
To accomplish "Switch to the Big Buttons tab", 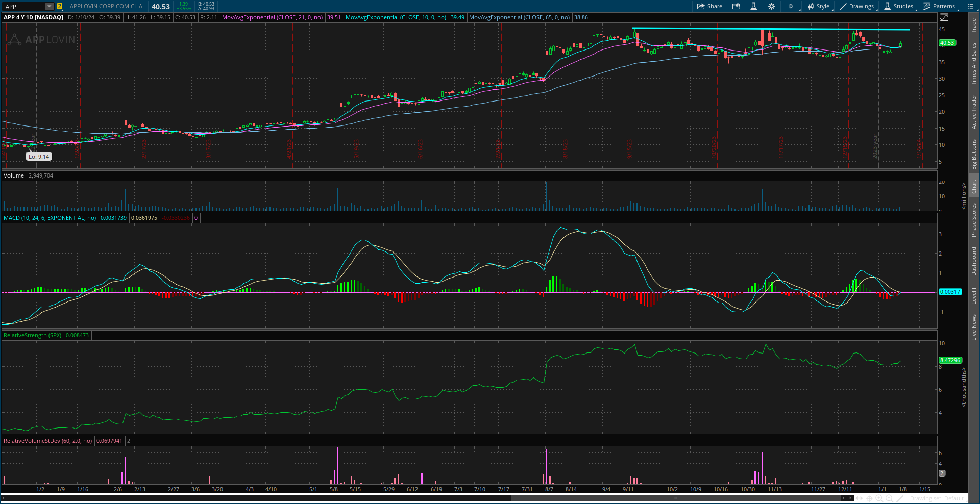I will tap(974, 154).
